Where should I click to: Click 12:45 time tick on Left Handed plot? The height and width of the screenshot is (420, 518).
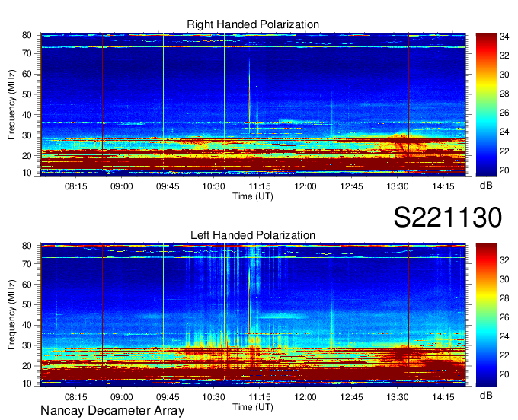click(x=351, y=397)
